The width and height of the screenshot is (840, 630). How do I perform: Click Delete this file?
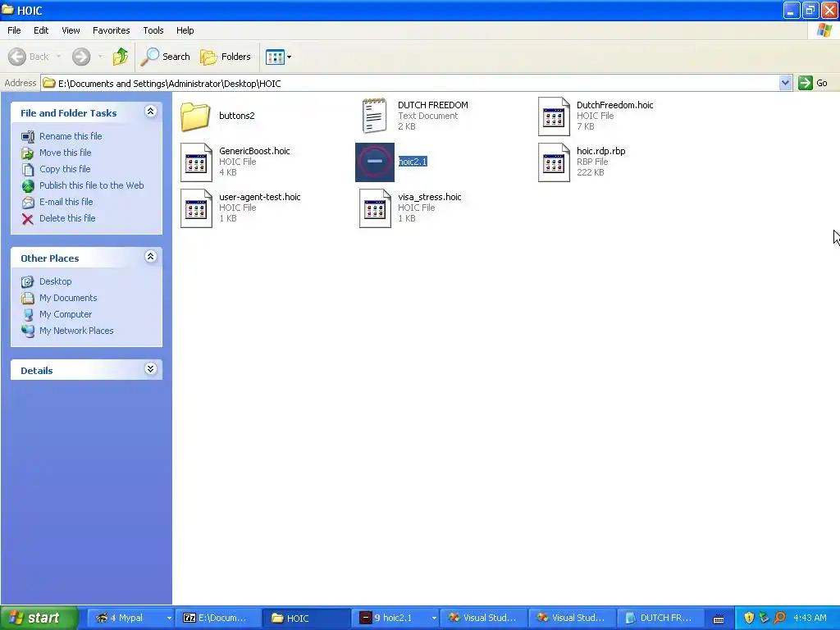pyautogui.click(x=67, y=218)
